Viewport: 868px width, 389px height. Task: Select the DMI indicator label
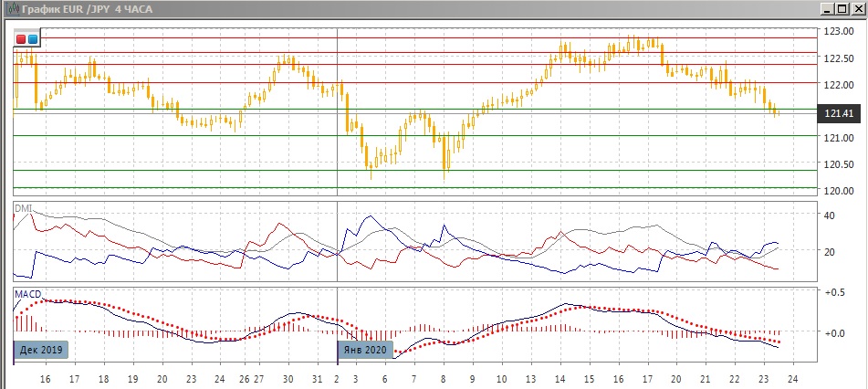pos(22,208)
